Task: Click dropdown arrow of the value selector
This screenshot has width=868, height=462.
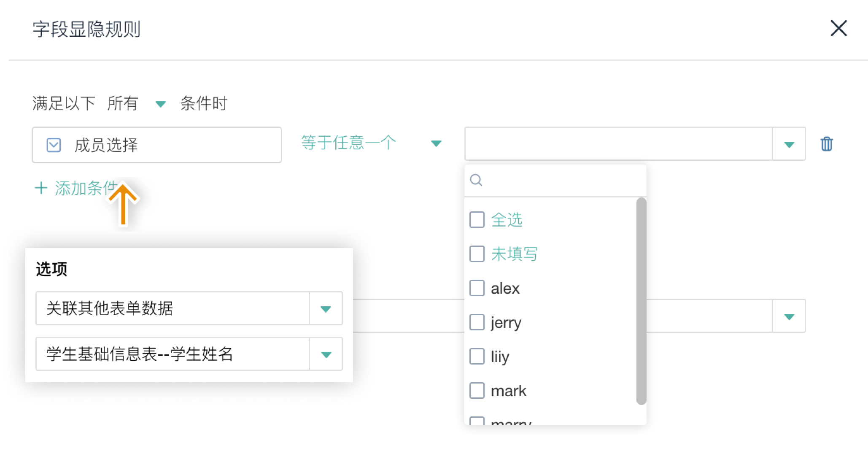Action: click(789, 144)
